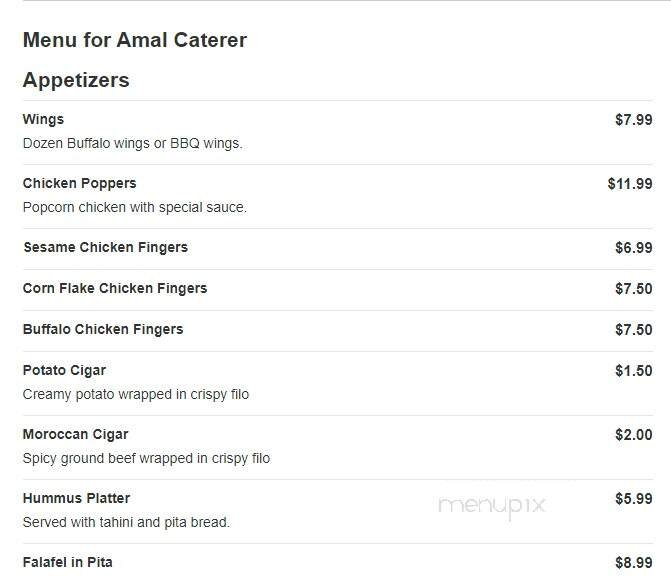This screenshot has width=671, height=588.
Task: Select Sesame Chicken Fingers item
Action: tap(105, 248)
